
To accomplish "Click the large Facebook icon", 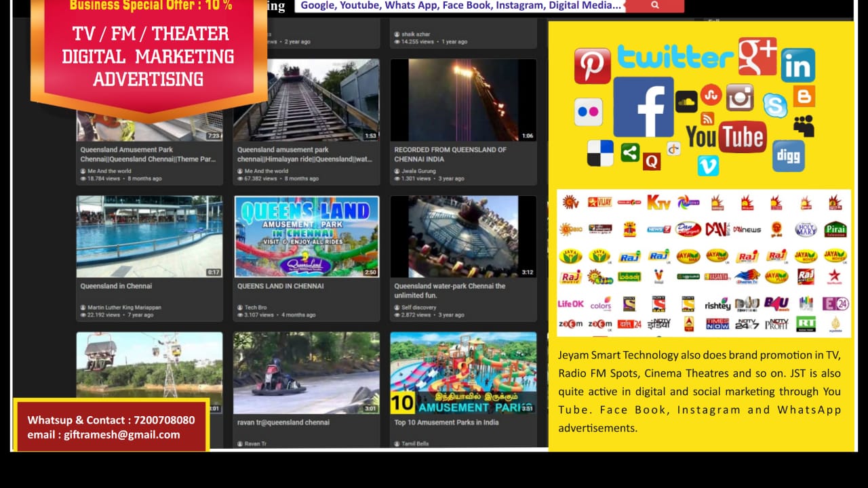I will tap(643, 107).
